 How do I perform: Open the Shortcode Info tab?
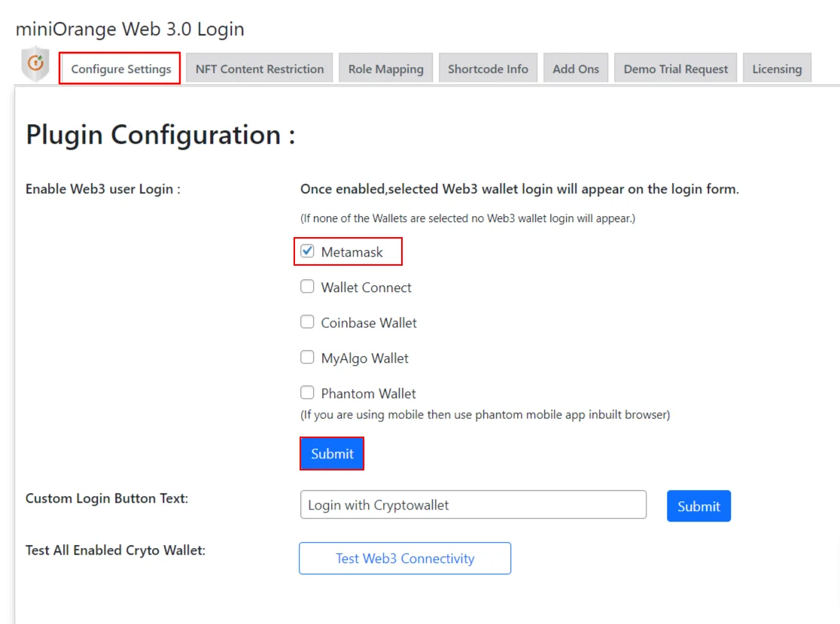[x=488, y=68]
